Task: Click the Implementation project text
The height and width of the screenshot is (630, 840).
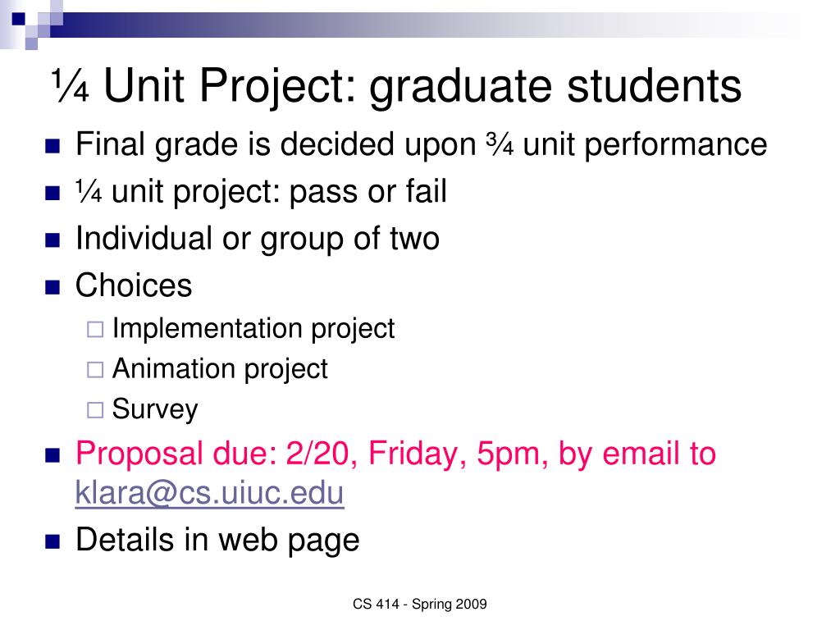Action: (x=253, y=328)
